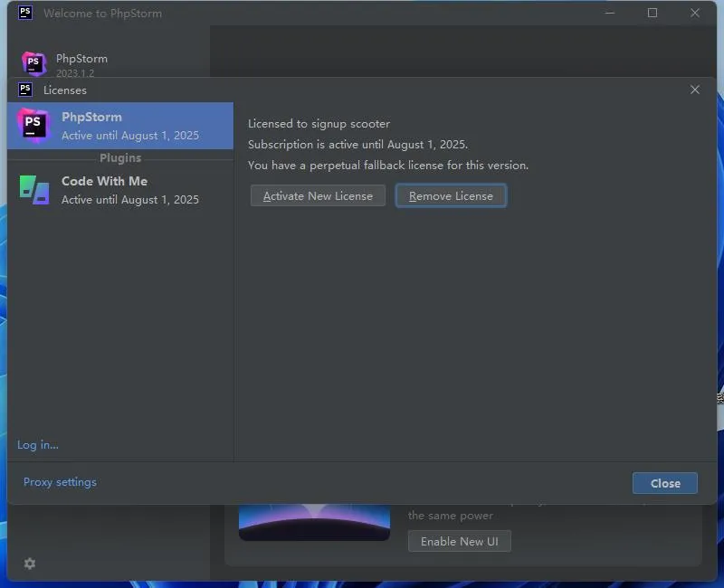Close the Welcome to PhpStorm window
724x588 pixels.
pyautogui.click(x=695, y=13)
